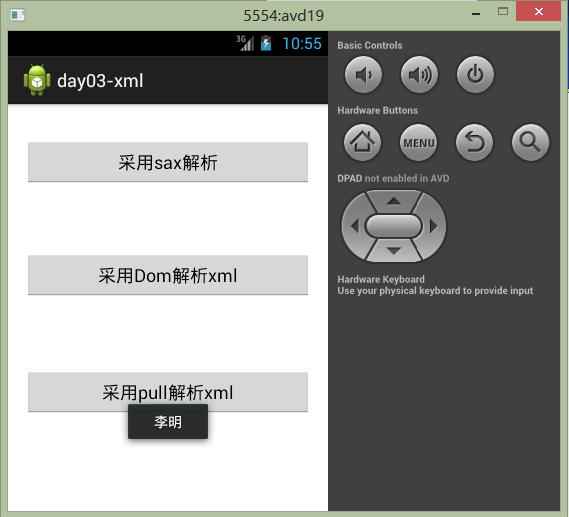Click the emulator window title bar icon

click(x=17, y=15)
